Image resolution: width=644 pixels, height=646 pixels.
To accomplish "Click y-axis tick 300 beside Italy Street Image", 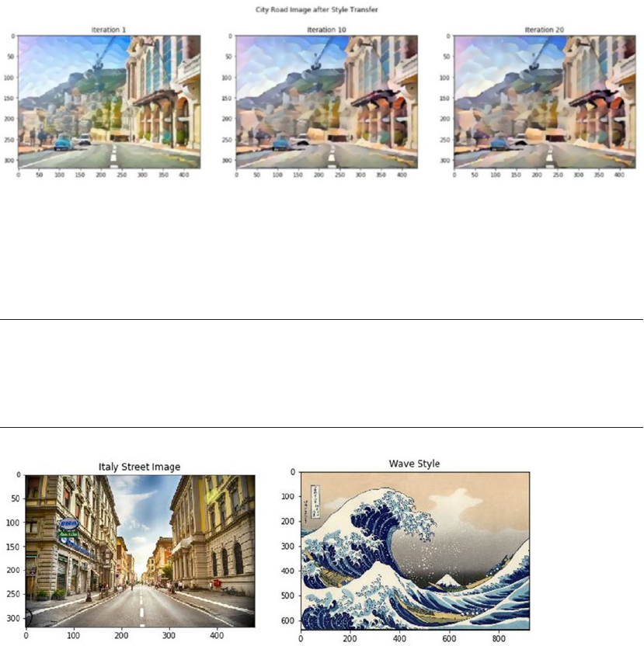I will tap(12, 618).
